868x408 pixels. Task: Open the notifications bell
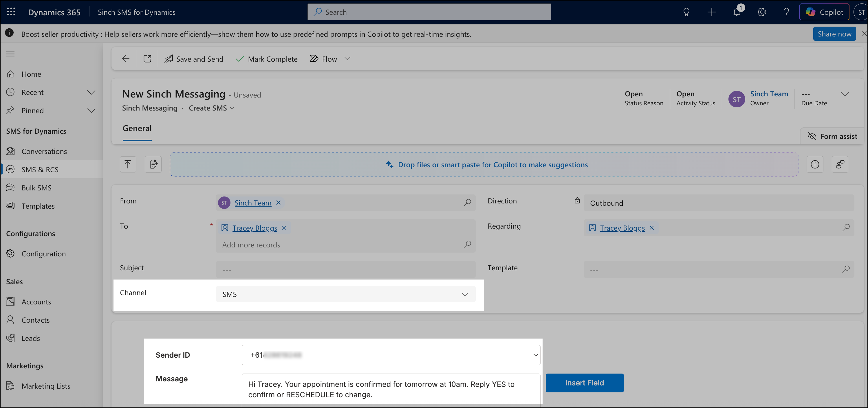(x=737, y=12)
